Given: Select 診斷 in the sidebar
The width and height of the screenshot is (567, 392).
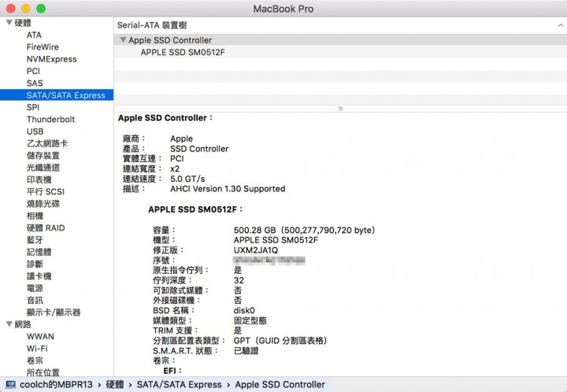Looking at the screenshot, I should click(x=35, y=264).
